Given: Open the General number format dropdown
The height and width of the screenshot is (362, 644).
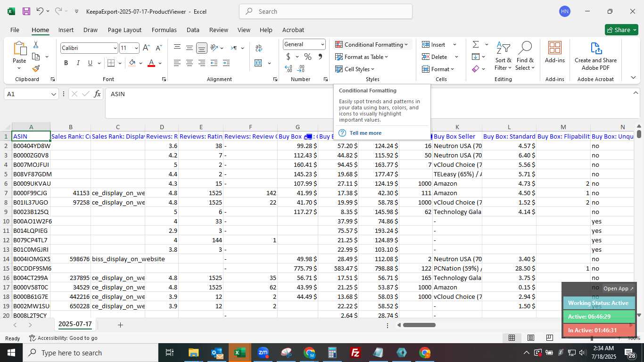Looking at the screenshot, I should pyautogui.click(x=322, y=44).
